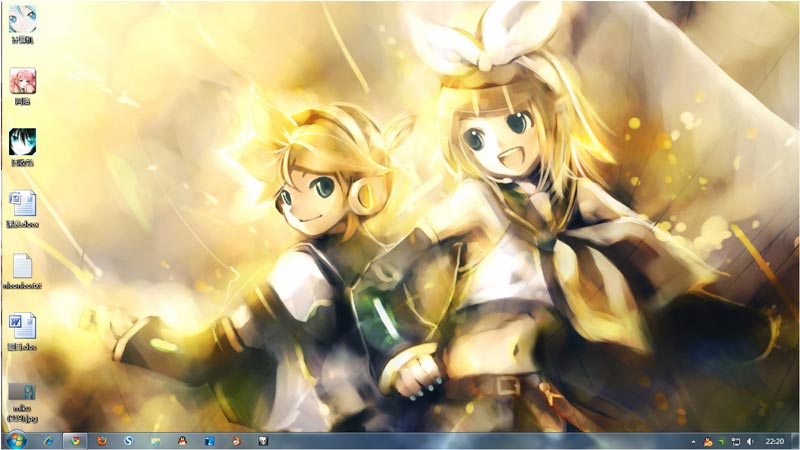Open Firefox from the taskbar
The image size is (800, 450).
click(102, 441)
